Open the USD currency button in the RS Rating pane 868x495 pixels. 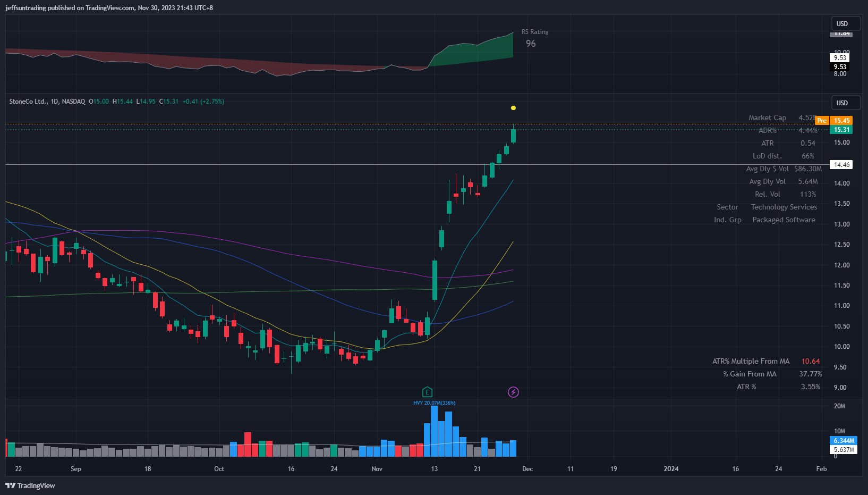(846, 23)
